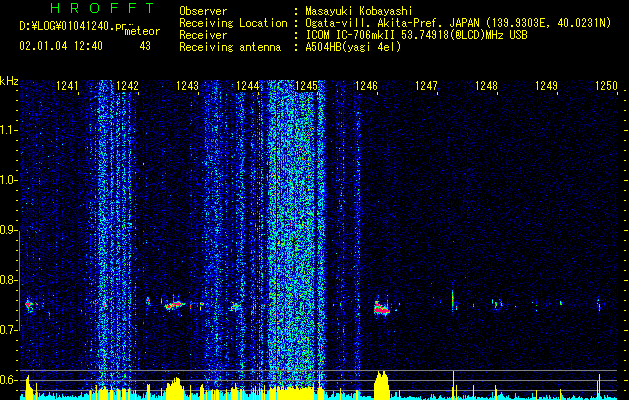
Task: Click the meteor echo at spectrogram start
Action: pyautogui.click(x=29, y=305)
